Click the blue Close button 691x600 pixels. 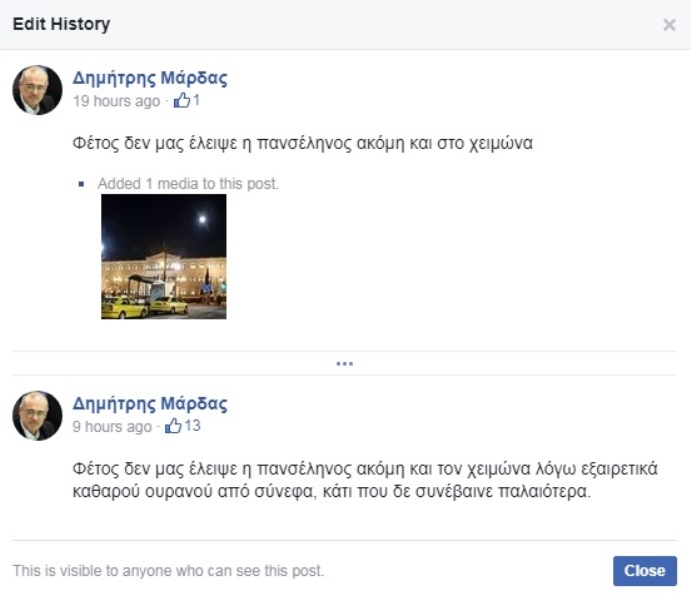[x=644, y=570]
